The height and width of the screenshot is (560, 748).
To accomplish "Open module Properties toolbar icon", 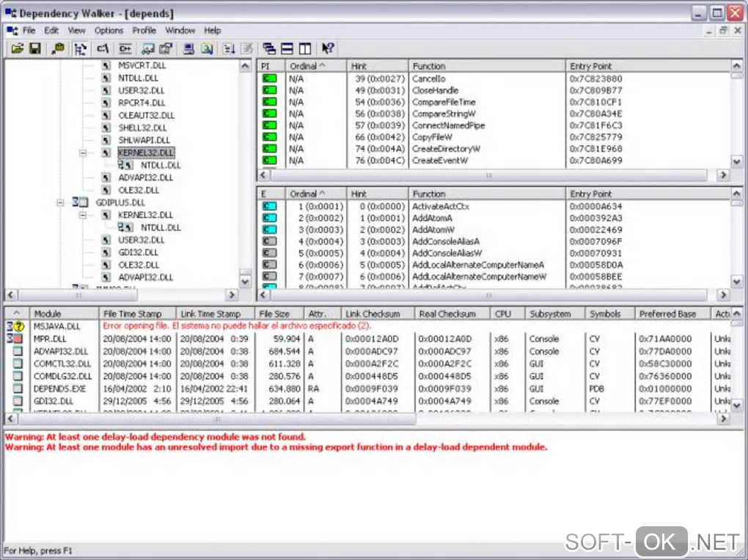I will pyautogui.click(x=166, y=48).
